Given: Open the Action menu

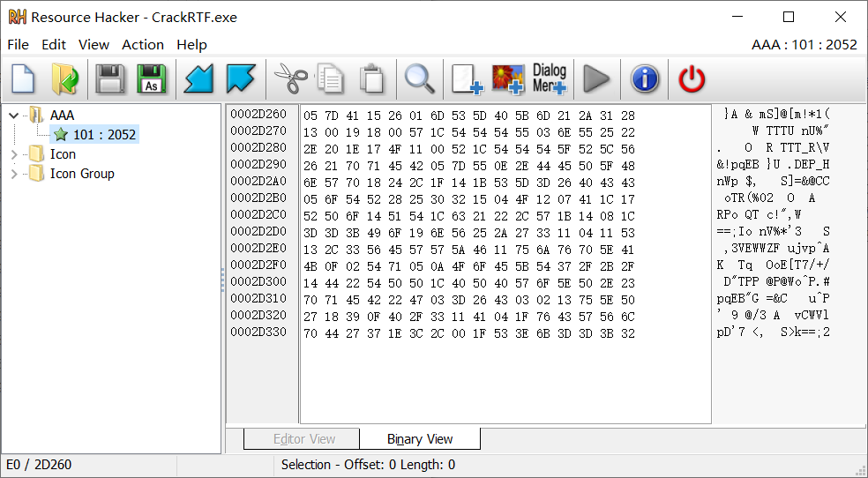Looking at the screenshot, I should tap(143, 45).
